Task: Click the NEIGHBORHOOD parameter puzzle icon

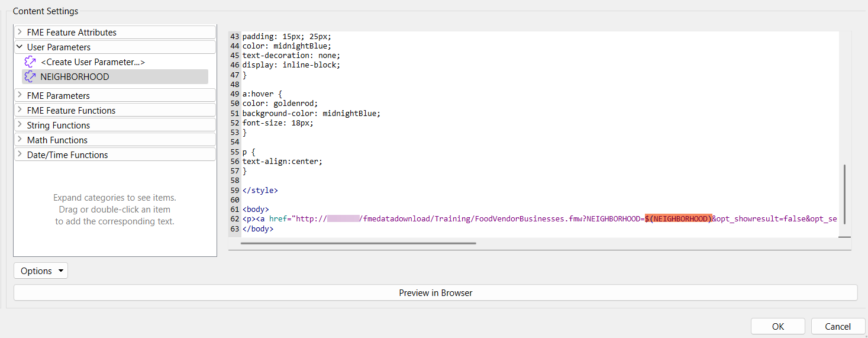Action: (x=30, y=76)
